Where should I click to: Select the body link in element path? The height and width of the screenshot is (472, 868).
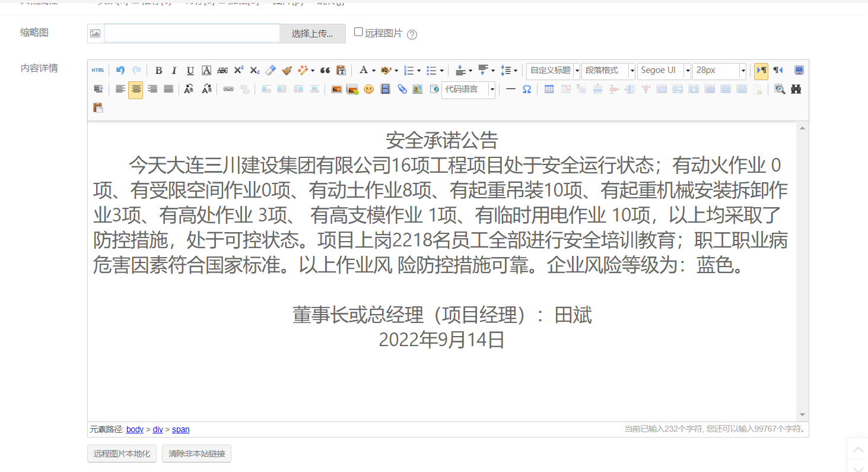click(135, 429)
